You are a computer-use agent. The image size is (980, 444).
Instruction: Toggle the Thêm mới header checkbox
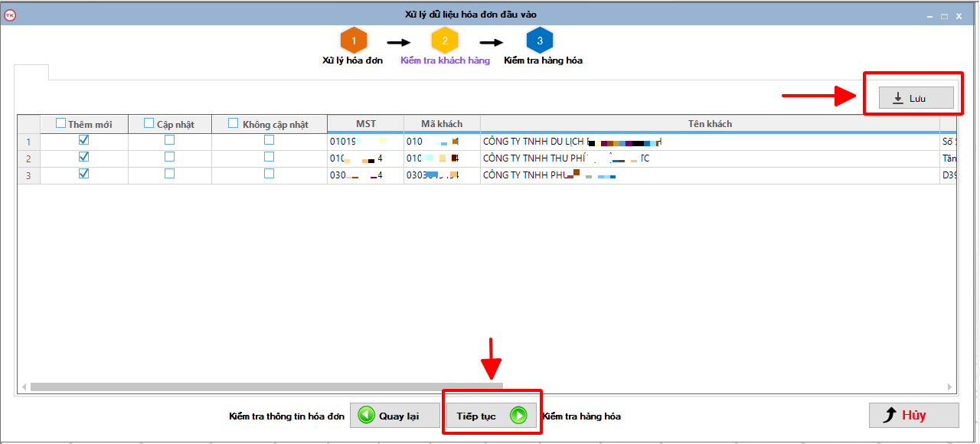pos(61,123)
